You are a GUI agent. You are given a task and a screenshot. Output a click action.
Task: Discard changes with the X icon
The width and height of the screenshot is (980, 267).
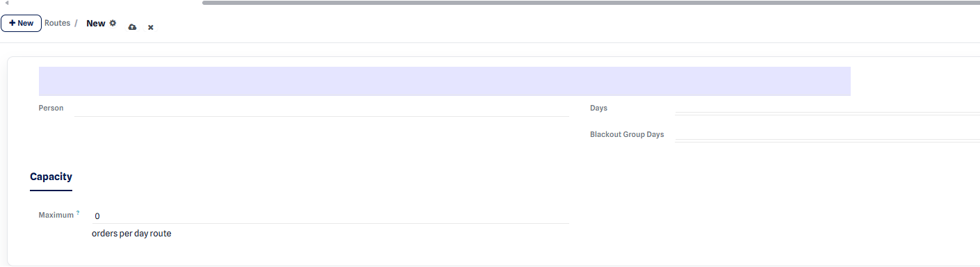point(151,27)
